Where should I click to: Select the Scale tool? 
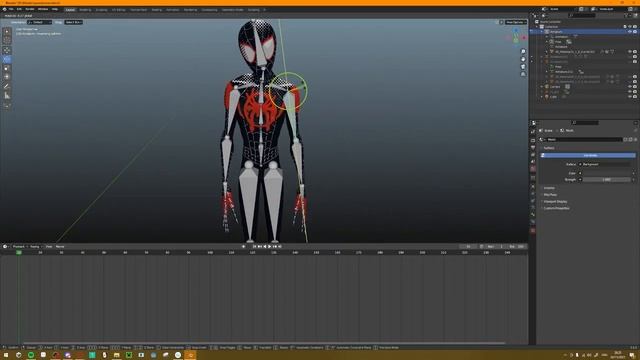(7, 68)
